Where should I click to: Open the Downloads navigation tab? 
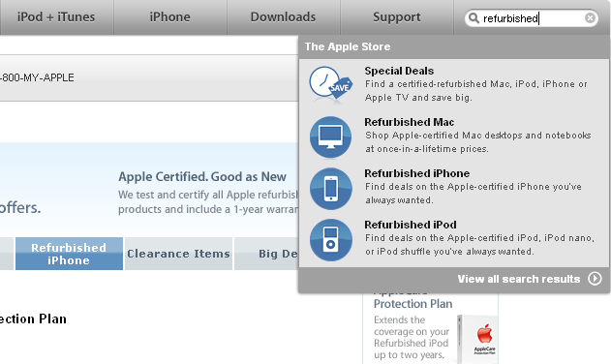tap(284, 17)
